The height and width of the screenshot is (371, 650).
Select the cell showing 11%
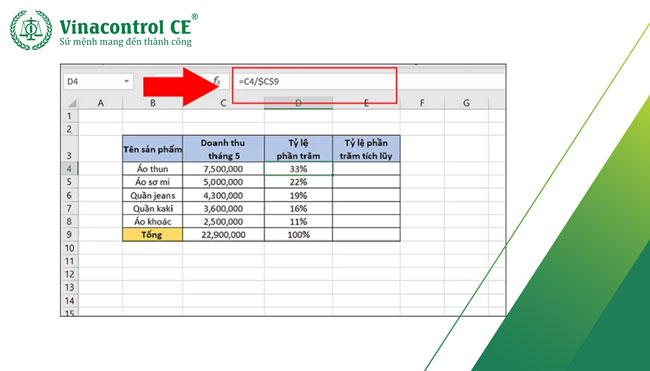[x=298, y=221]
